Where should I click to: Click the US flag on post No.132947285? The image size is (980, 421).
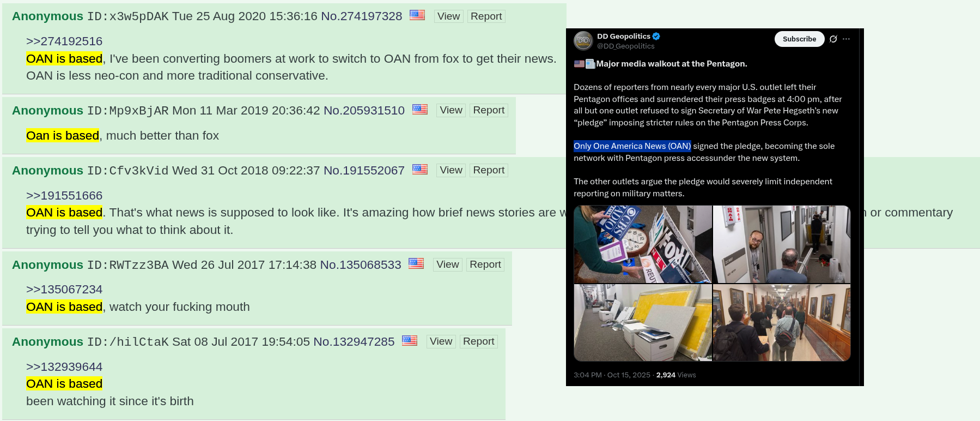point(410,341)
